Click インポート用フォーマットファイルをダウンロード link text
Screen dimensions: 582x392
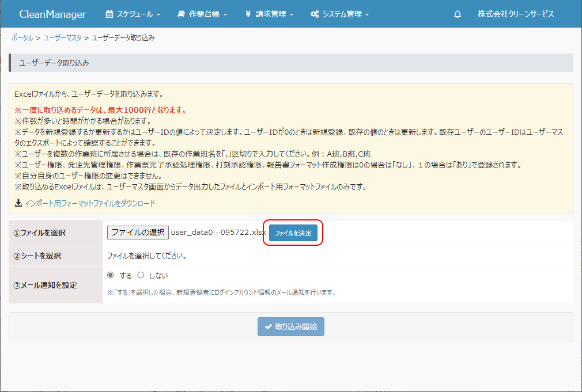click(90, 203)
